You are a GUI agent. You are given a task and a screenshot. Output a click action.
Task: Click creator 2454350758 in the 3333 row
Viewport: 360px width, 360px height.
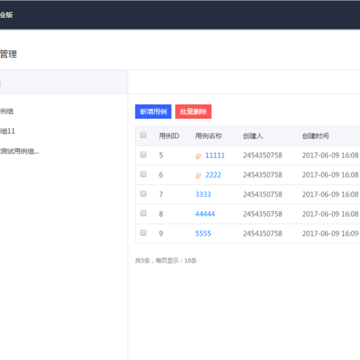click(263, 194)
